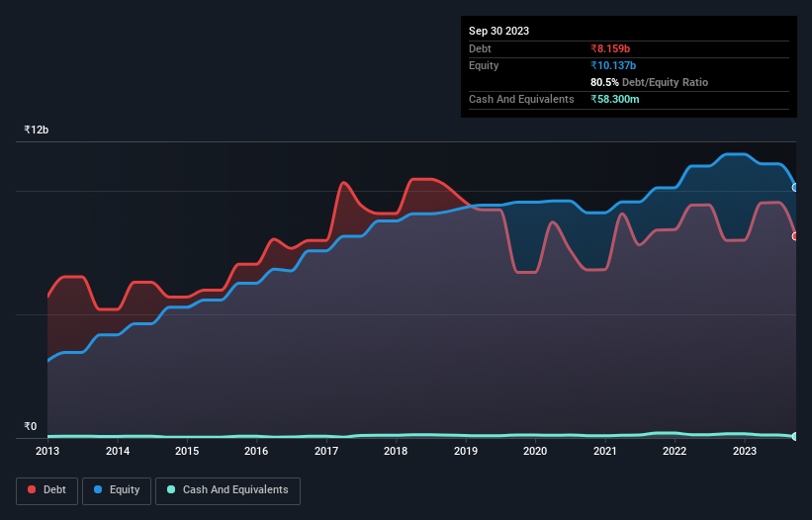This screenshot has width=812, height=520.
Task: Select the 2019 axis label
Action: click(x=466, y=451)
